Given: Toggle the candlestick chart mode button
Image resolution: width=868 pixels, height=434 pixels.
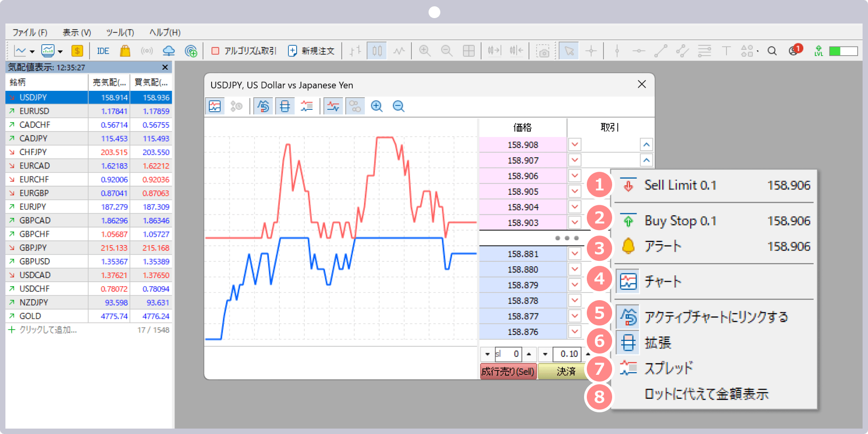Looking at the screenshot, I should [377, 51].
